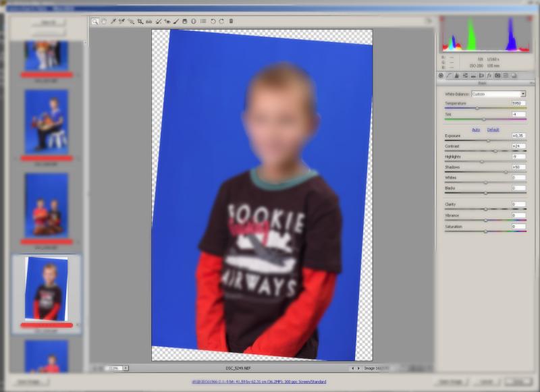
Task: Click the Shadows slider handle
Action: tap(506, 172)
